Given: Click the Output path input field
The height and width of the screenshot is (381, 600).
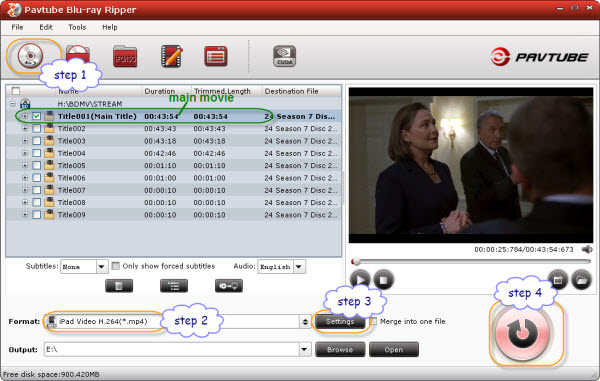Looking at the screenshot, I should click(x=172, y=349).
